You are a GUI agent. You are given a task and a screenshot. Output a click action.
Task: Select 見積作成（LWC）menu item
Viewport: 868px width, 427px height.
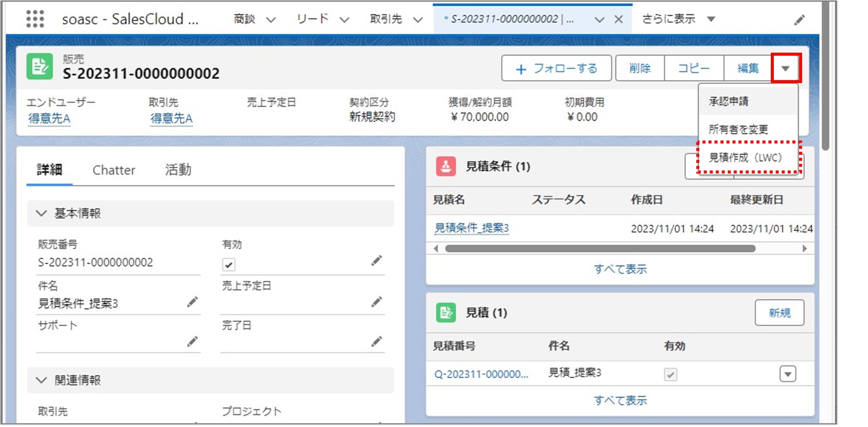click(748, 158)
